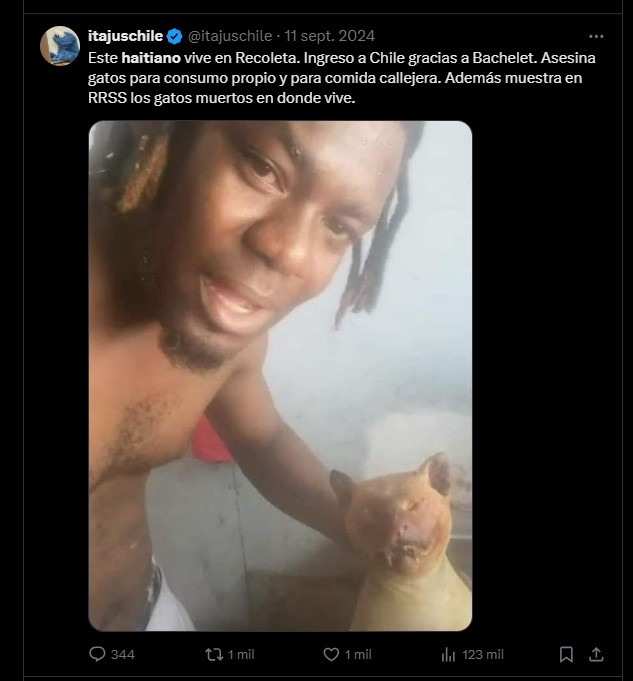Like the post with the heart icon
This screenshot has height=681, width=633.
(x=331, y=654)
